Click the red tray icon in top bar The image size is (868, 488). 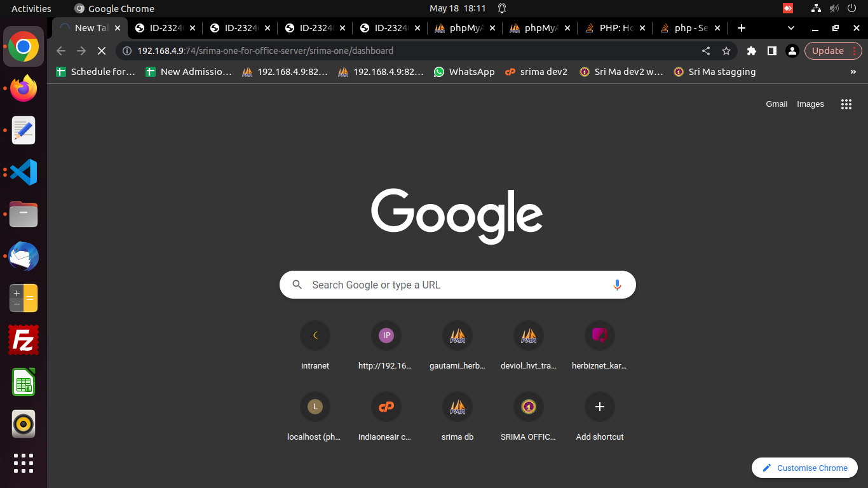(x=788, y=9)
